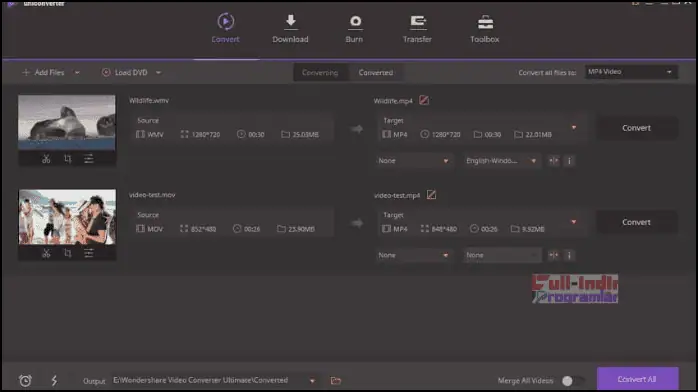
Task: Rename video-test.mp4 using the pencil icon
Action: [431, 195]
